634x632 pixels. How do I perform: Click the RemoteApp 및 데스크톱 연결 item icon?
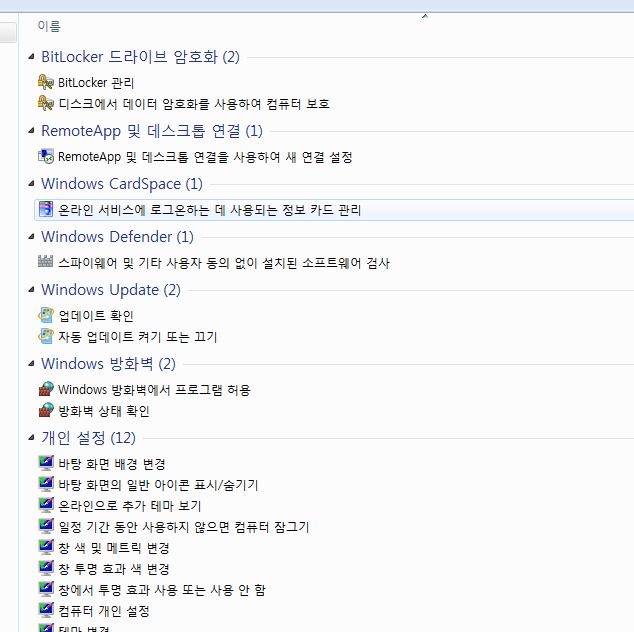pyautogui.click(x=46, y=156)
